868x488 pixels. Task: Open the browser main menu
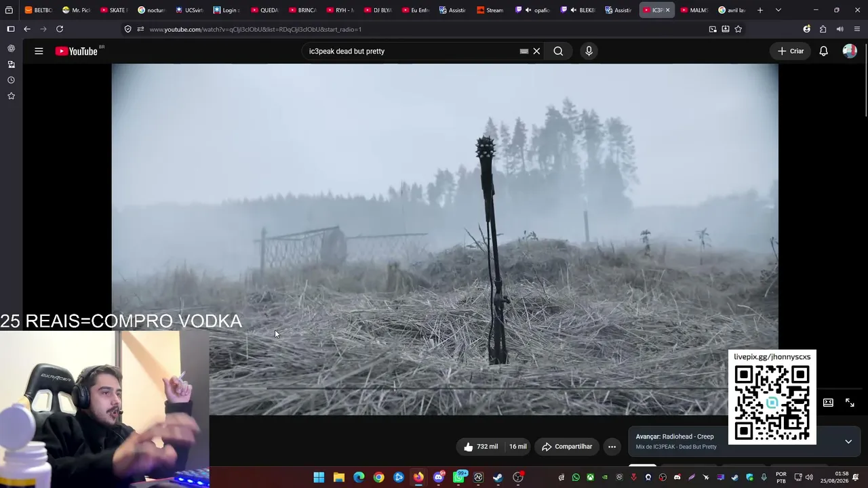857,29
